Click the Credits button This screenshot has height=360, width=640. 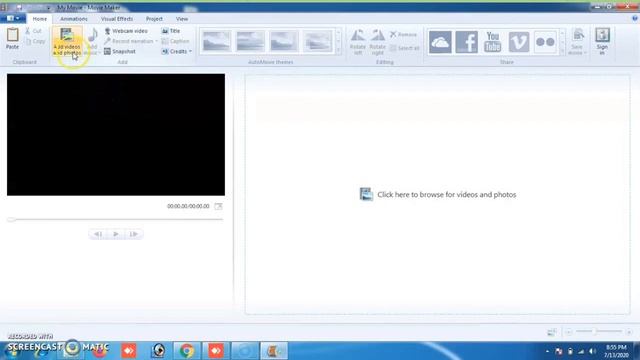coord(174,51)
